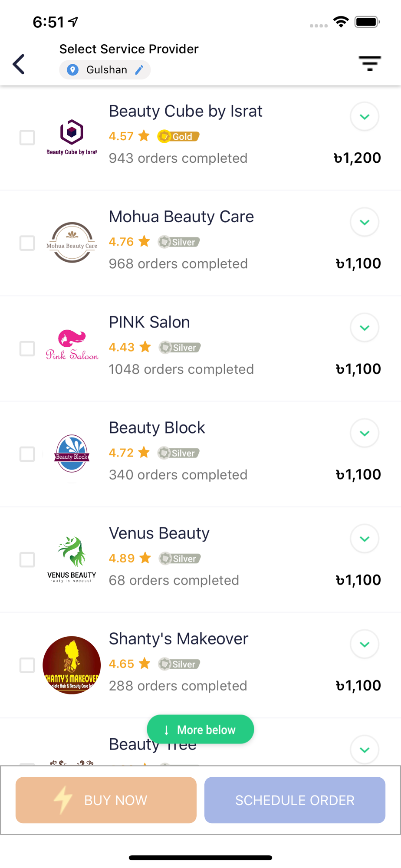Tap the More below button
Screen dimensions: 401x868
point(200,730)
